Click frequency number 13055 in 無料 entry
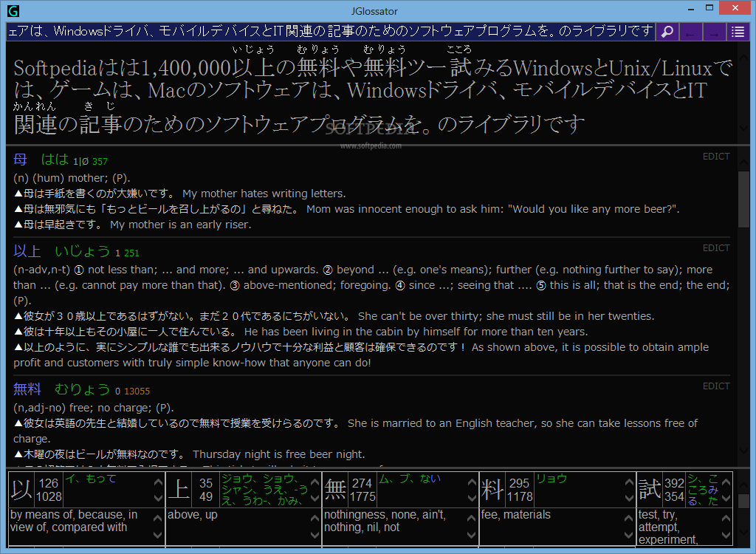756x554 pixels. pos(137,391)
